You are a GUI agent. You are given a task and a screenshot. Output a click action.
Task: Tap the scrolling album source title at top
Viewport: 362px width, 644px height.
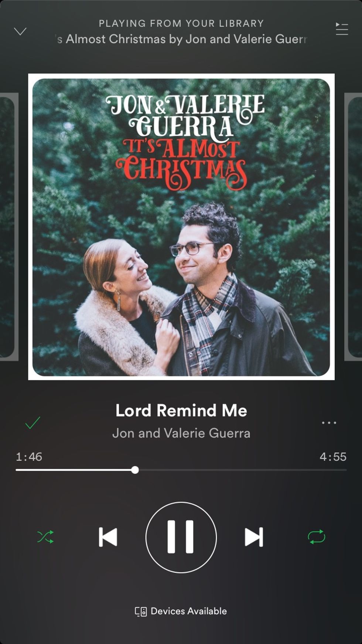pos(181,39)
